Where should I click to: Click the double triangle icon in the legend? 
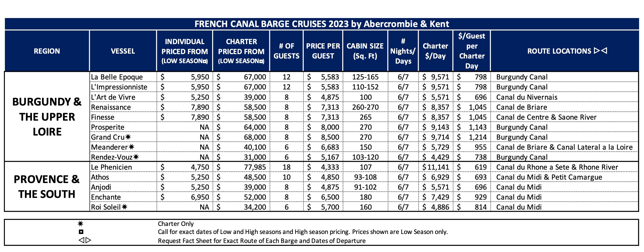(x=85, y=240)
